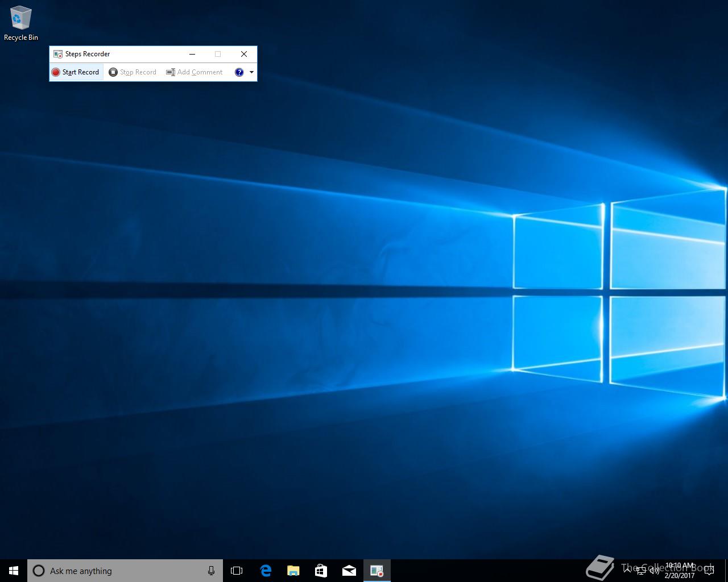Click the Cortana circle icon in search box
Viewport: 728px width, 582px height.
39,571
